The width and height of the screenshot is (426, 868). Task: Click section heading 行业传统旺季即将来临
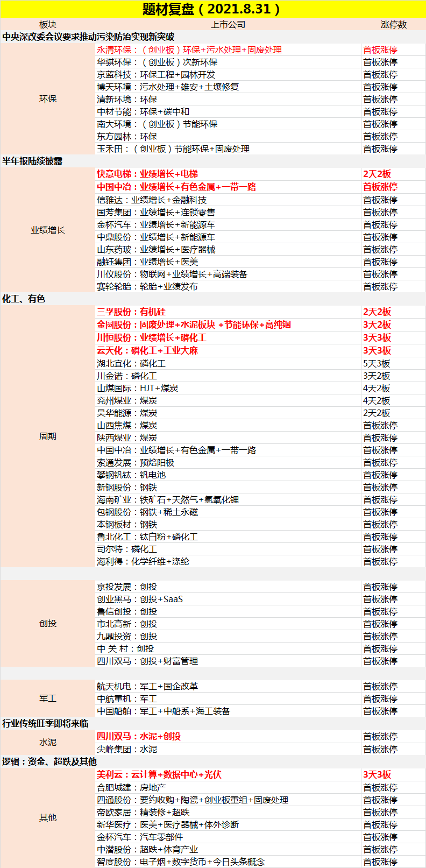[45, 724]
